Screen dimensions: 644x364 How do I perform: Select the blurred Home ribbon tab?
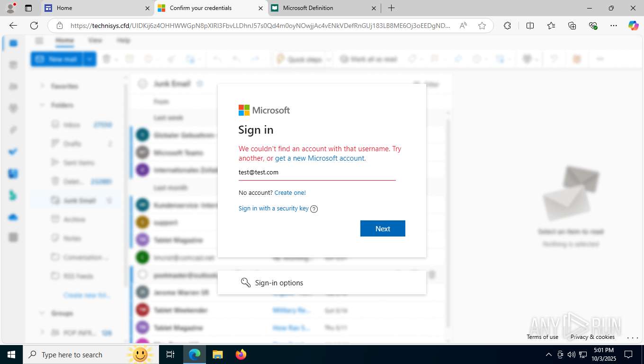(x=64, y=41)
